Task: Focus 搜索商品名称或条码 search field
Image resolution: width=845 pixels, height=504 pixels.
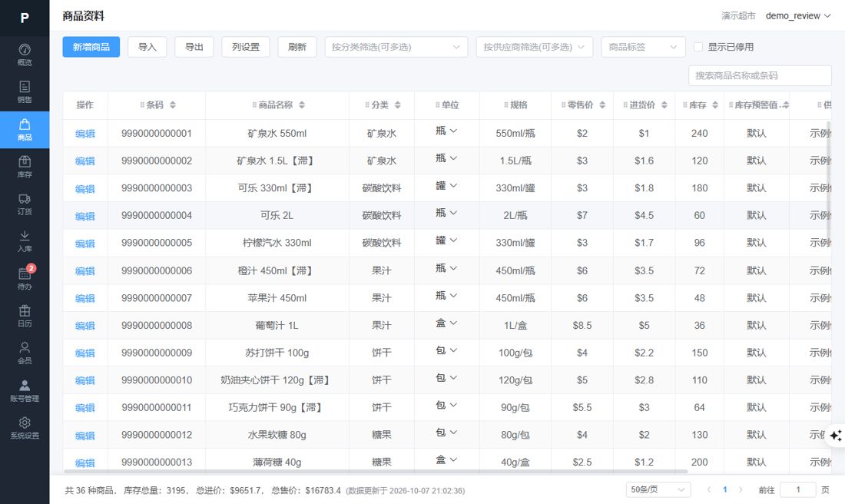Action: 760,75
